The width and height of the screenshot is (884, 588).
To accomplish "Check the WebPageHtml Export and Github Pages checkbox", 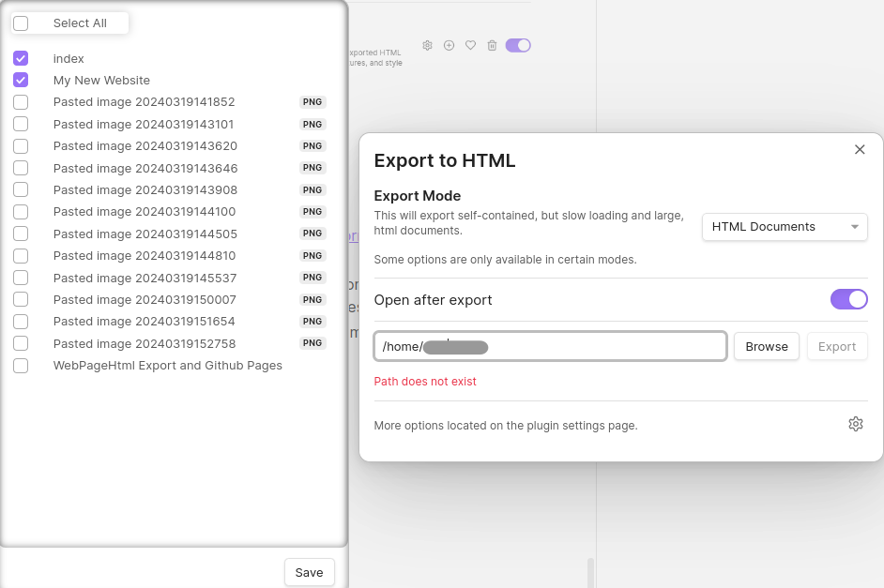I will pyautogui.click(x=21, y=366).
